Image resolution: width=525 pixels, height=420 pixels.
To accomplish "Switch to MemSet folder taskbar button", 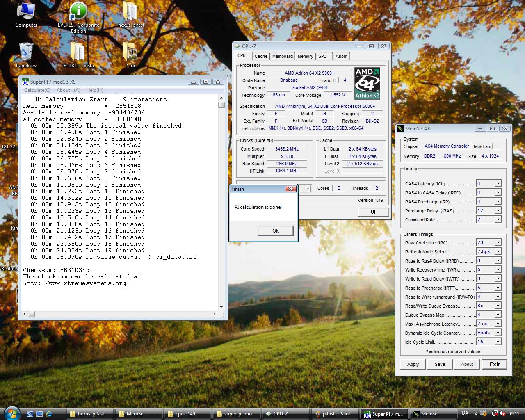I will (139, 414).
